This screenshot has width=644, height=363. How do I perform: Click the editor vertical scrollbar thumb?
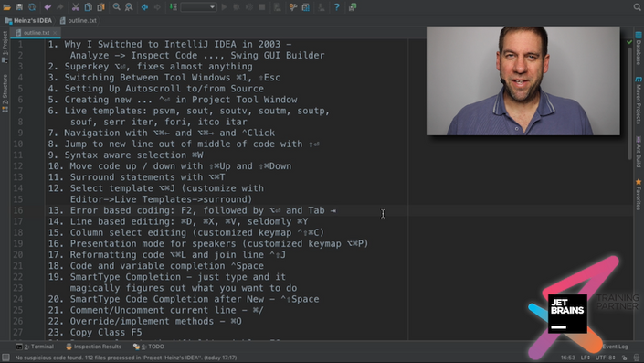point(629,102)
